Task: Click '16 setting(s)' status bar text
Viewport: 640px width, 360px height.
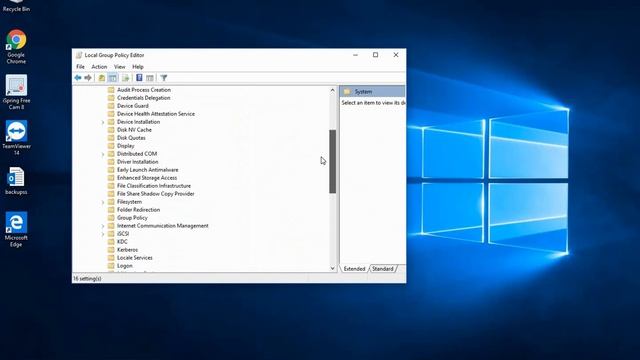Action: (x=87, y=279)
